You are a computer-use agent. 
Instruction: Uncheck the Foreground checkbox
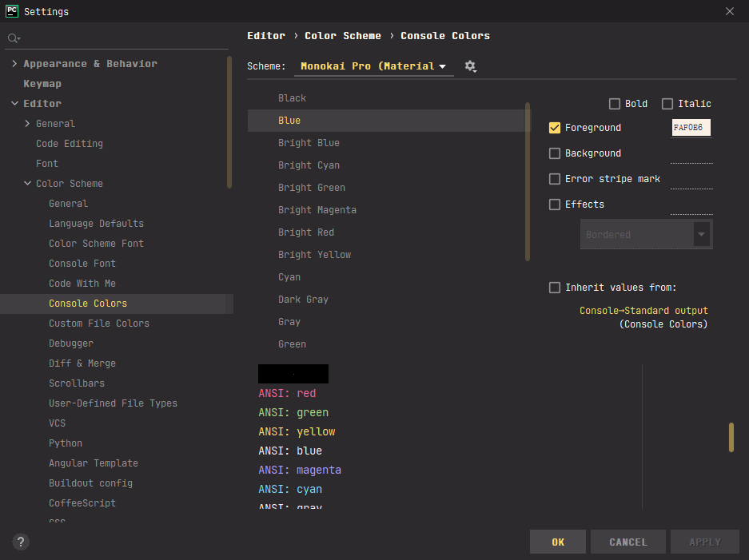pyautogui.click(x=555, y=128)
